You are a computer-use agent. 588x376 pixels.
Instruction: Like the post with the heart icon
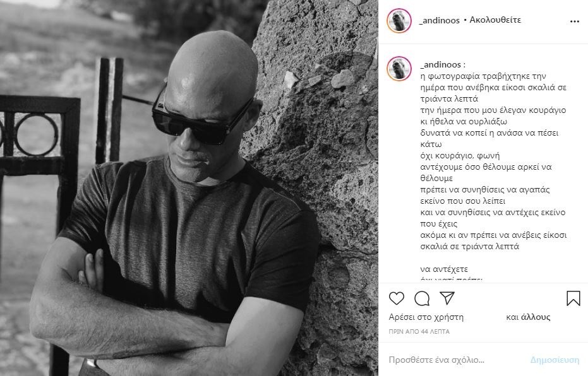pos(397,298)
